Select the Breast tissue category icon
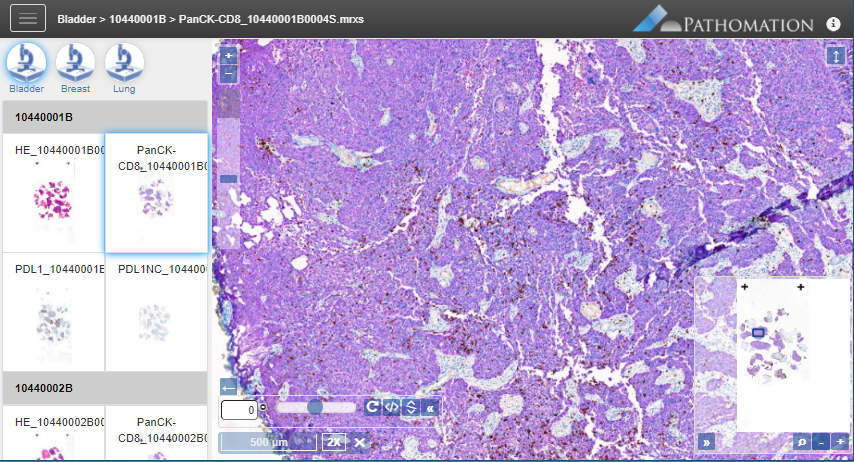The width and height of the screenshot is (854, 462). click(75, 63)
